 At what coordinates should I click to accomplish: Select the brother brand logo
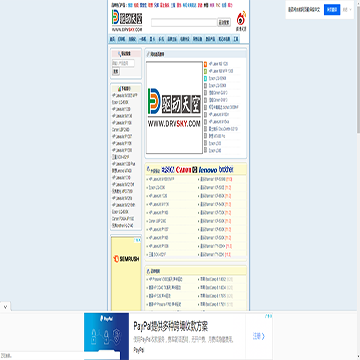point(226,169)
